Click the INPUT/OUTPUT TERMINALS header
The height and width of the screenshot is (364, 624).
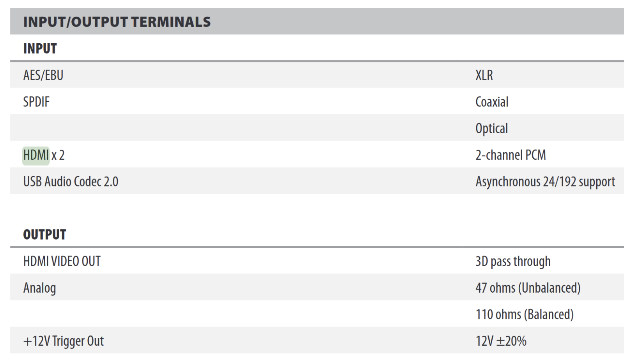pos(117,22)
